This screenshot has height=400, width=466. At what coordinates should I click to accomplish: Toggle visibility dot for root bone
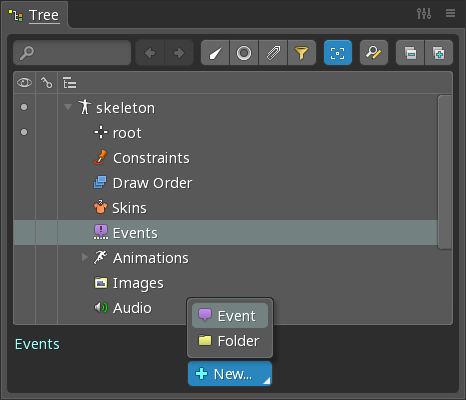(x=24, y=132)
